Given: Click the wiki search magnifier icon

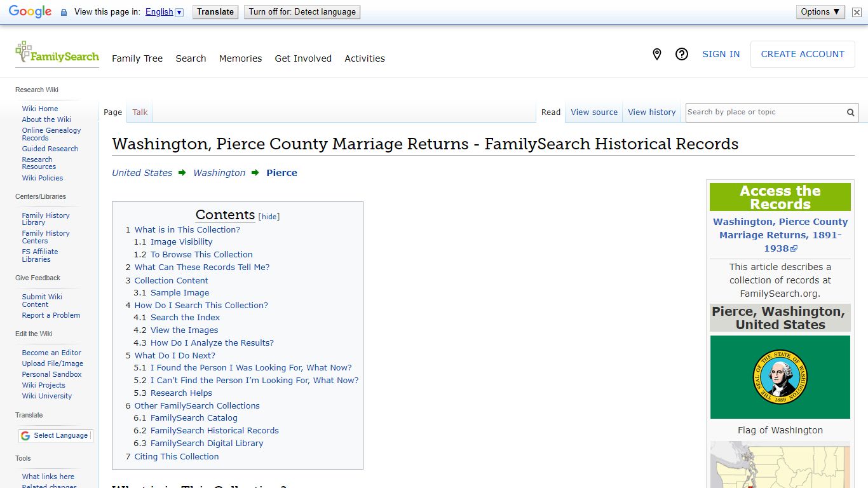Looking at the screenshot, I should pos(850,112).
